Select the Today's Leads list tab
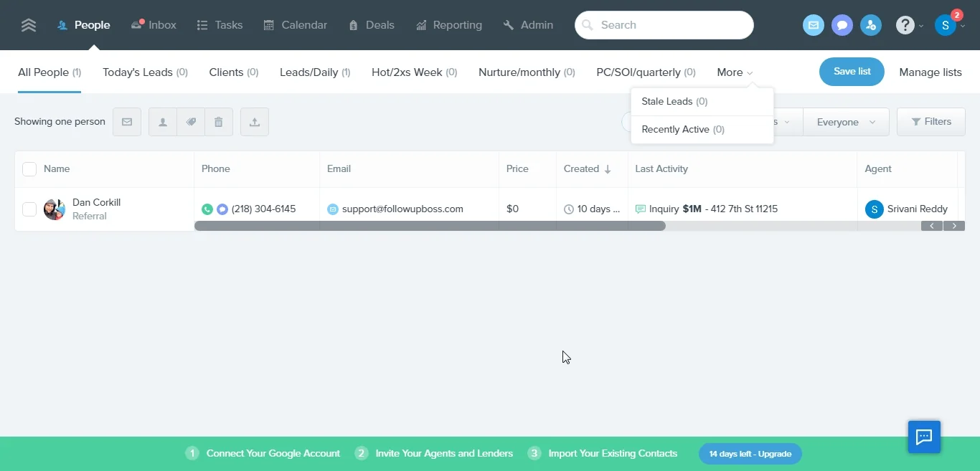The image size is (980, 471). (145, 72)
